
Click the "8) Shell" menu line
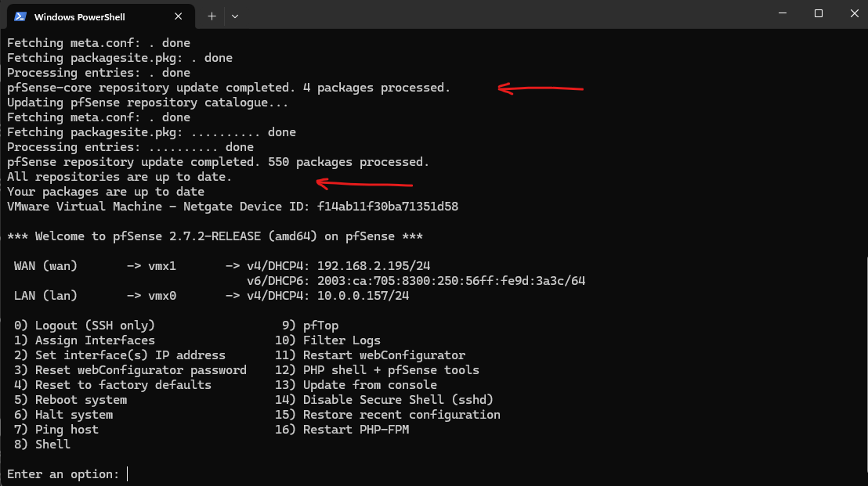(42, 445)
